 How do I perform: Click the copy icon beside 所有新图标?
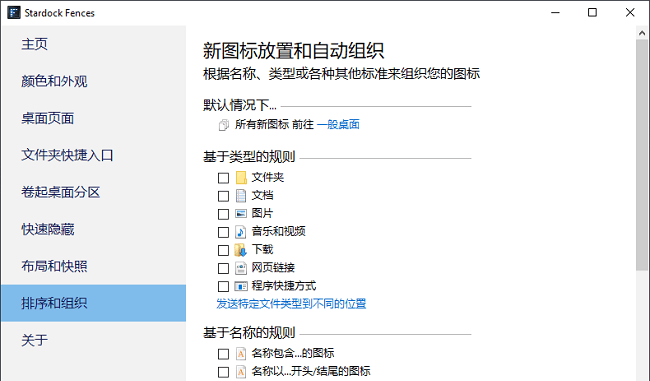pyautogui.click(x=223, y=125)
